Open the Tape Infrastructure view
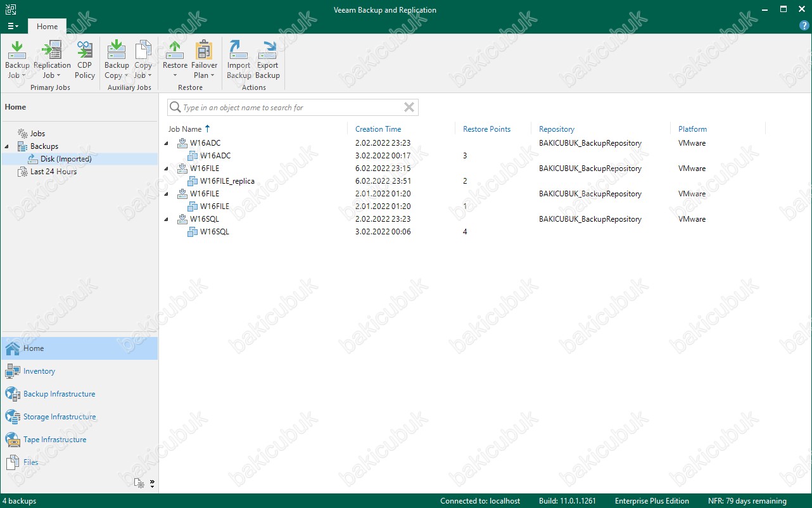 79,440
